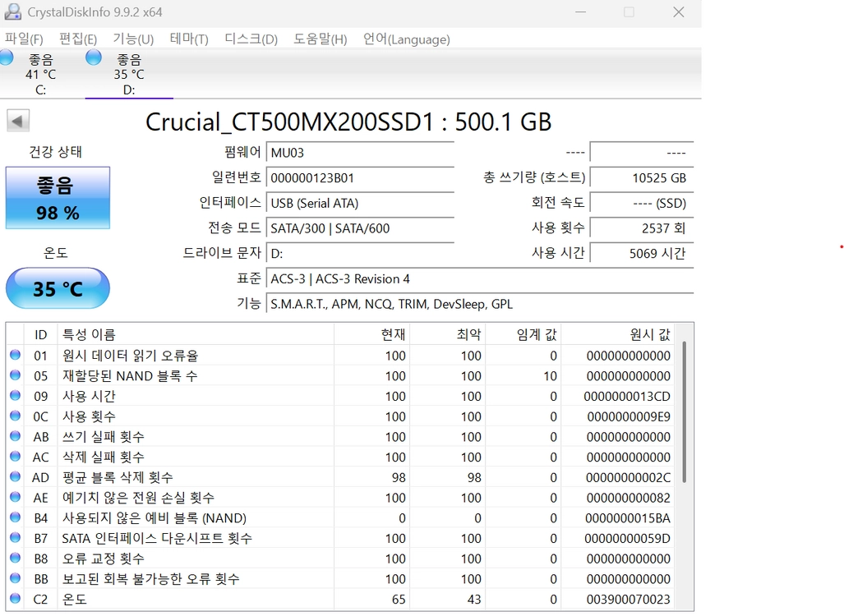Click status orb for attribute B8 row
This screenshot has width=844, height=616.
click(x=15, y=558)
